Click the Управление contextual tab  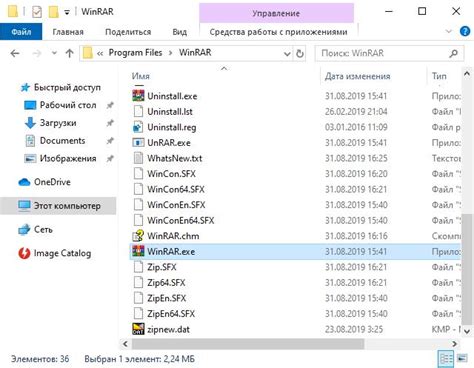coord(276,13)
